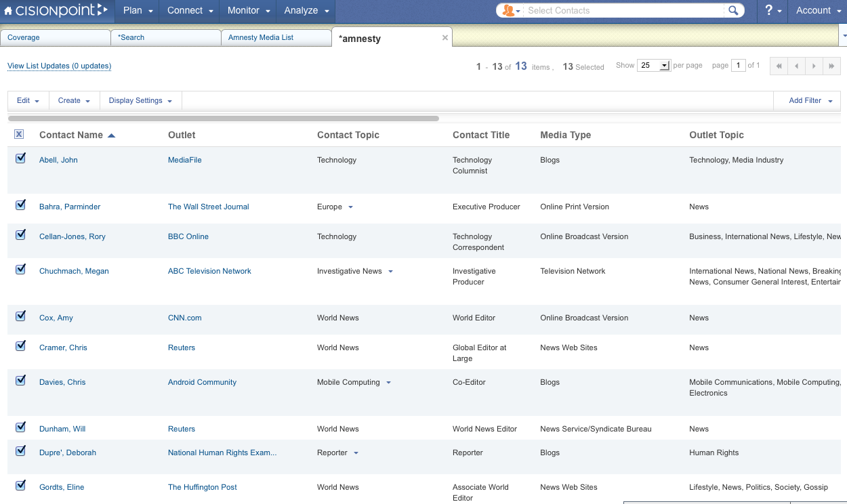This screenshot has height=504, width=847.
Task: Jump to the last page arrow
Action: tap(832, 66)
